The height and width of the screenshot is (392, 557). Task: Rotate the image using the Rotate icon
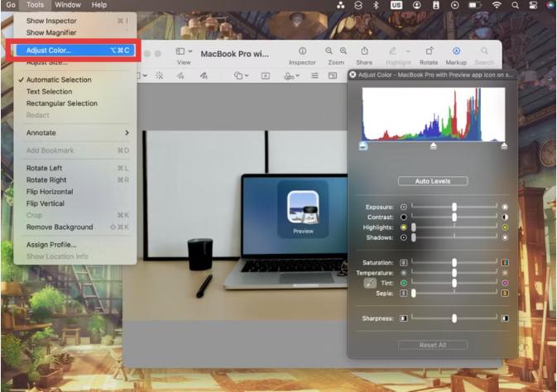pos(429,51)
